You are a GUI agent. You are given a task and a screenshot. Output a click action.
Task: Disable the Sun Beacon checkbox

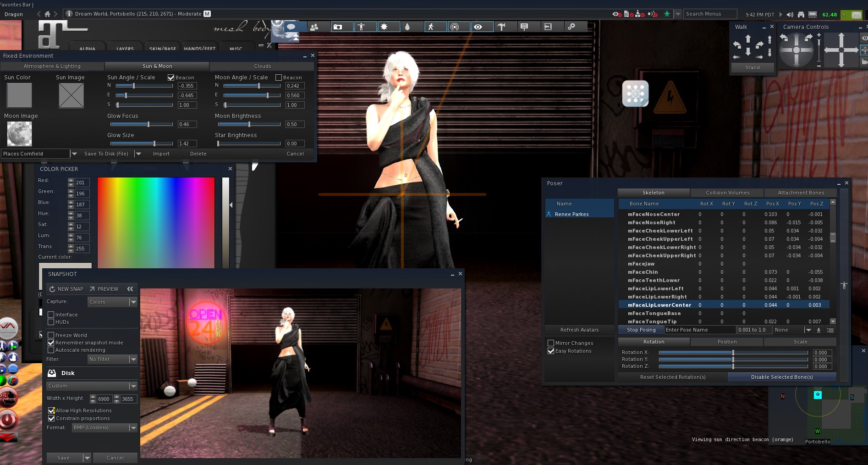[171, 77]
